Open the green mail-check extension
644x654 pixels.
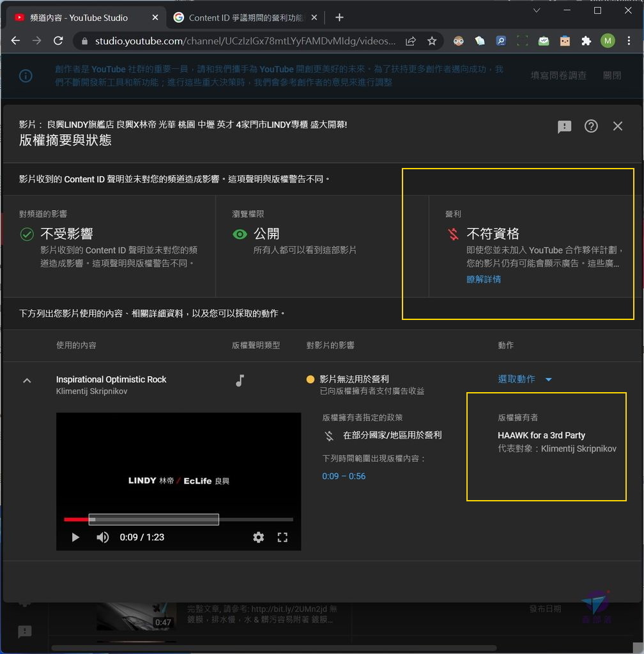point(544,41)
